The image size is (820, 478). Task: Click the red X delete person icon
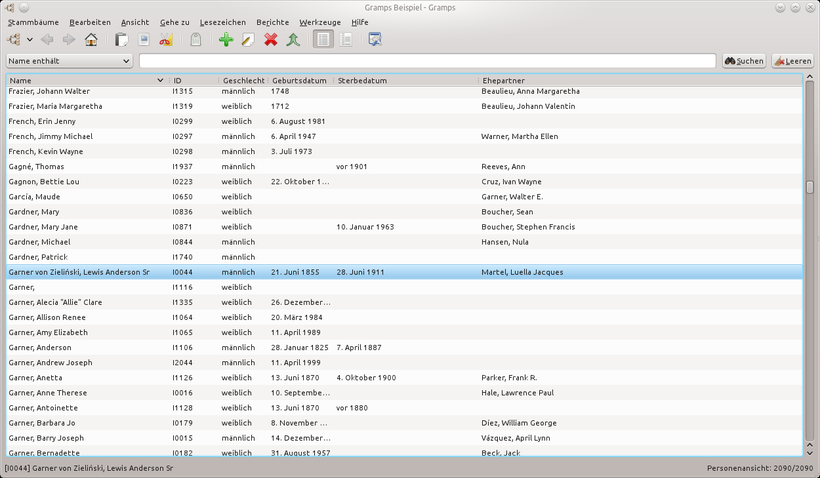pos(270,39)
